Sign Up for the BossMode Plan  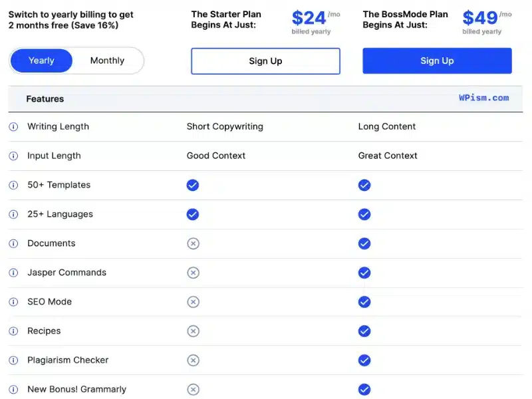(x=437, y=61)
